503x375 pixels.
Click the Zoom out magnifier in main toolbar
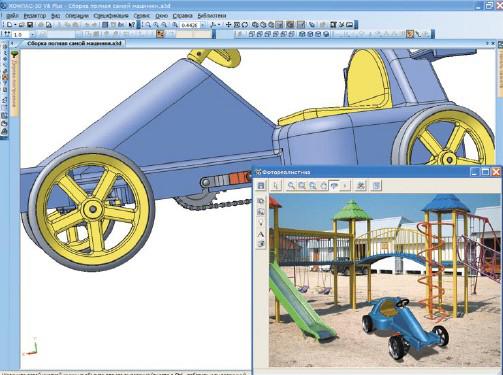164,25
